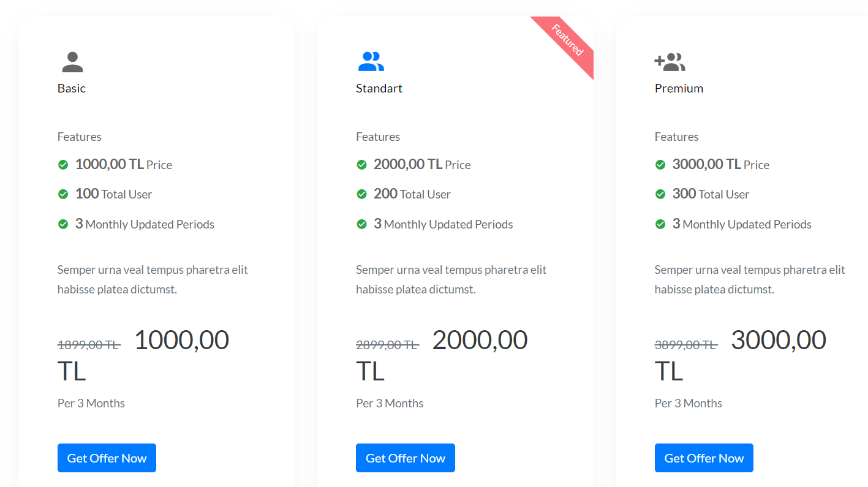Click the checkmark next to 300 Total User

(660, 194)
